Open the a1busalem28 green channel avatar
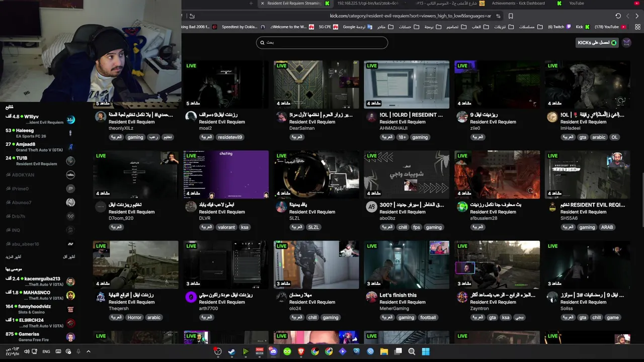This screenshot has height=362, width=644. tap(462, 207)
